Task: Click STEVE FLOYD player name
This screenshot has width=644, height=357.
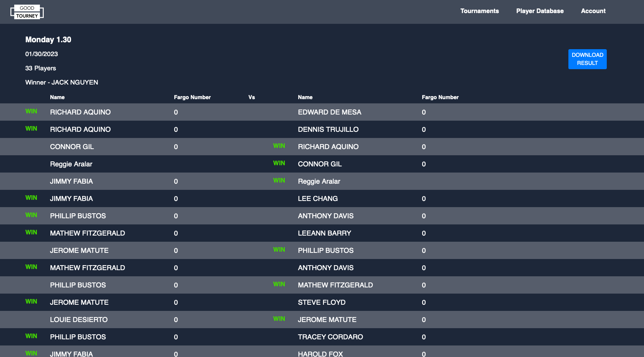Action: pos(322,302)
